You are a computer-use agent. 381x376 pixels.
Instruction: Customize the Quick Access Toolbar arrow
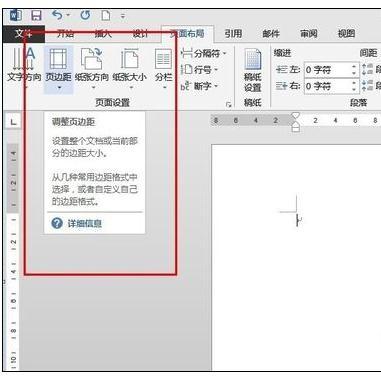coord(123,16)
